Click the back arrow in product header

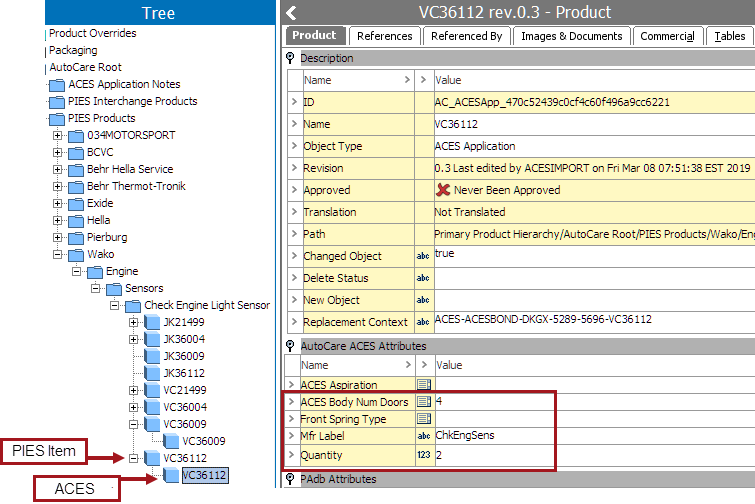point(291,13)
